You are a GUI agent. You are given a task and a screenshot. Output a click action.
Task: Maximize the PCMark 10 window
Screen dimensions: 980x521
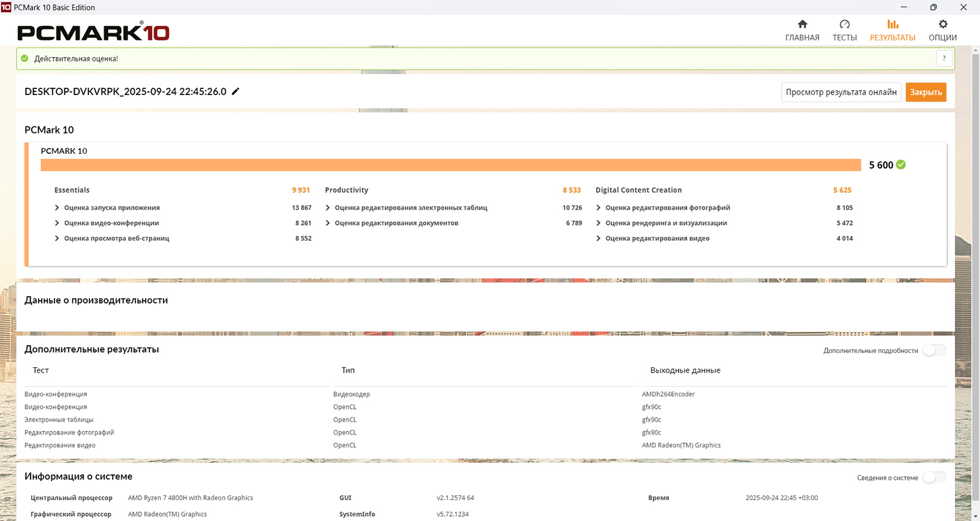tap(933, 7)
